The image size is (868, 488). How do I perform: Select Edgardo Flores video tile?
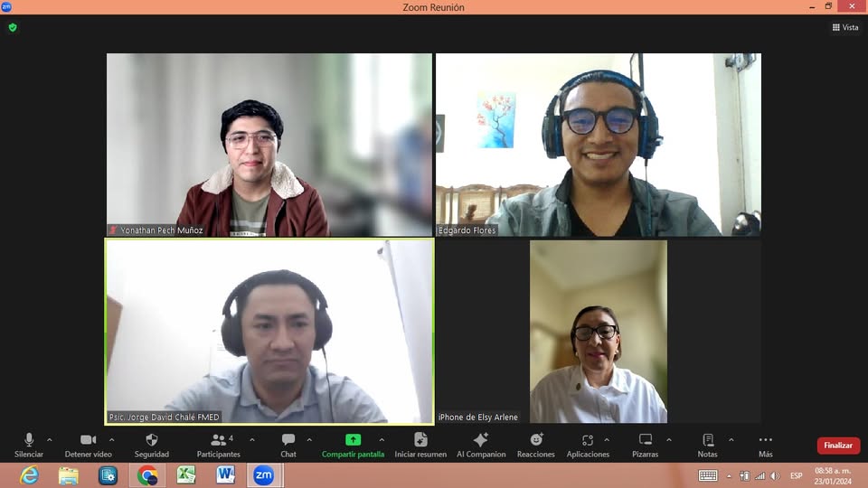pos(598,145)
